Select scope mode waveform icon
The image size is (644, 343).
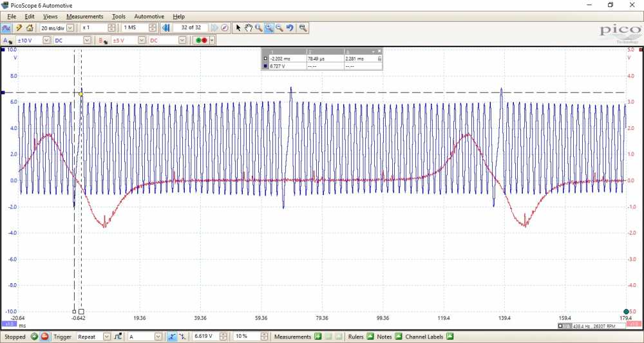click(x=6, y=28)
